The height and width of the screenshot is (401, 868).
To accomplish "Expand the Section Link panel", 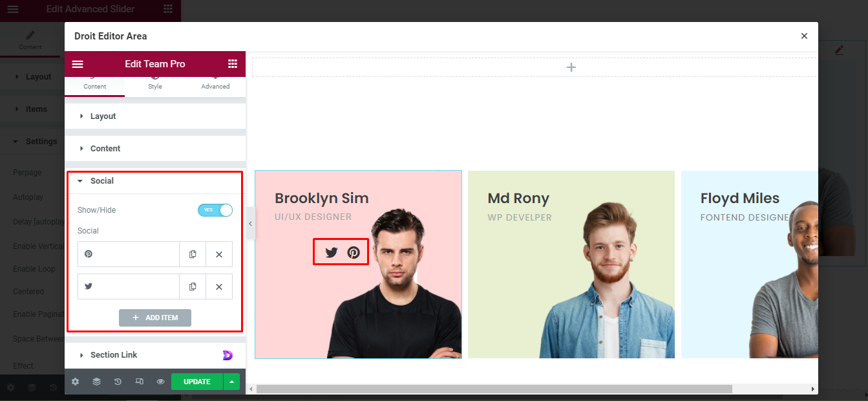I will [155, 355].
